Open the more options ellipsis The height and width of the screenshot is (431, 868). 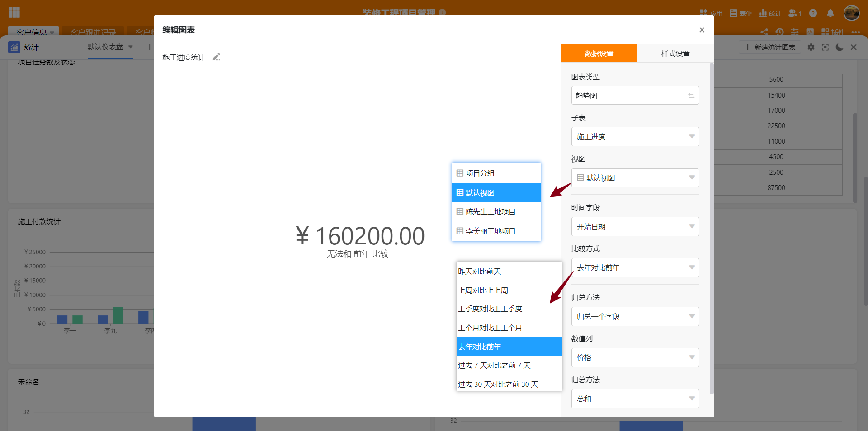[x=855, y=32]
